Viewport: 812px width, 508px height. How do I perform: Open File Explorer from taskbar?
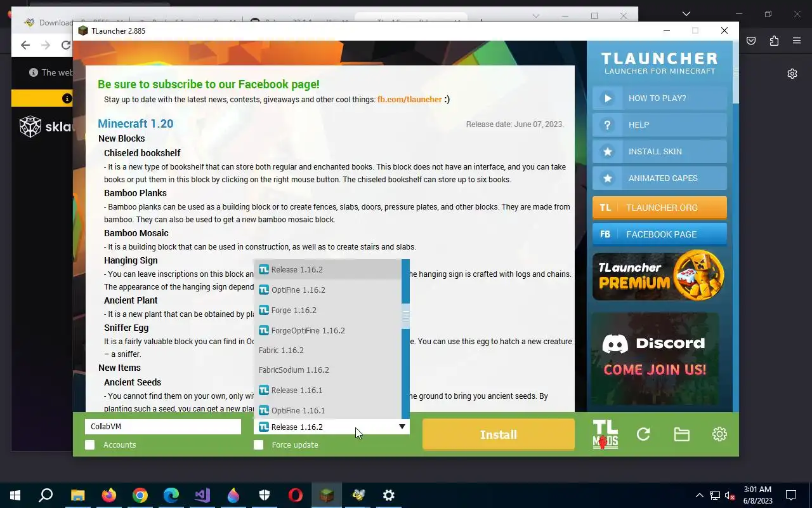[x=77, y=495]
